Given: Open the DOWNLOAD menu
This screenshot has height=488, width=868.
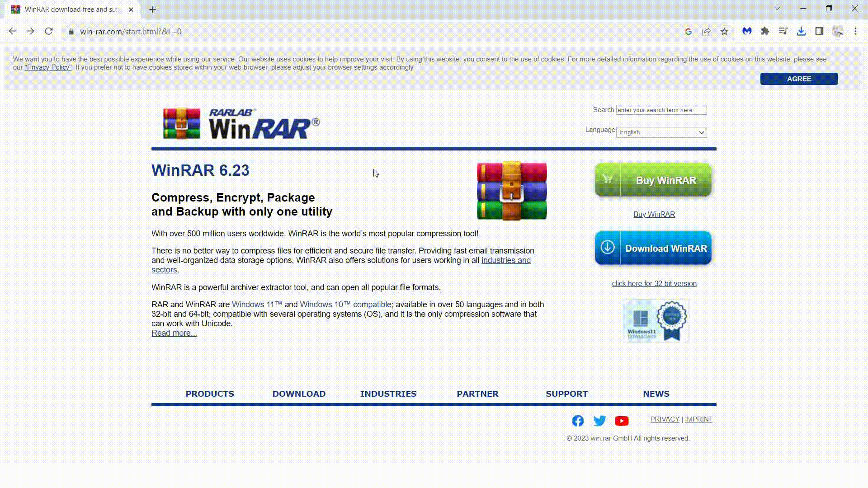Looking at the screenshot, I should coord(299,394).
